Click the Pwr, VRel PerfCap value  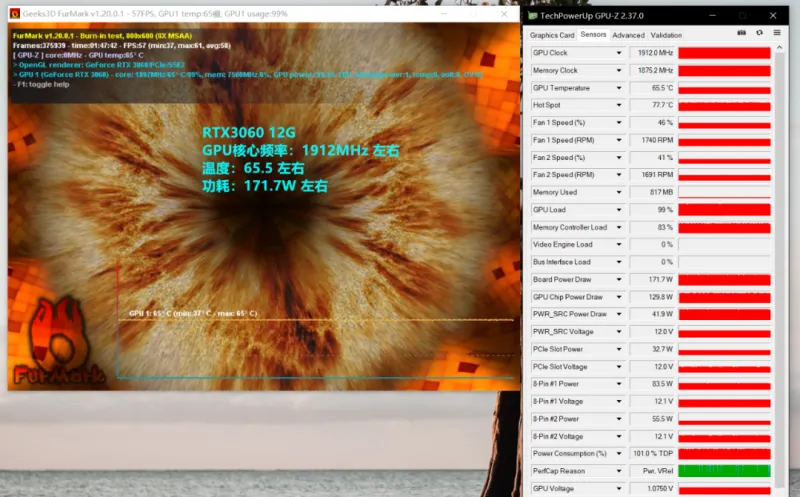click(653, 471)
